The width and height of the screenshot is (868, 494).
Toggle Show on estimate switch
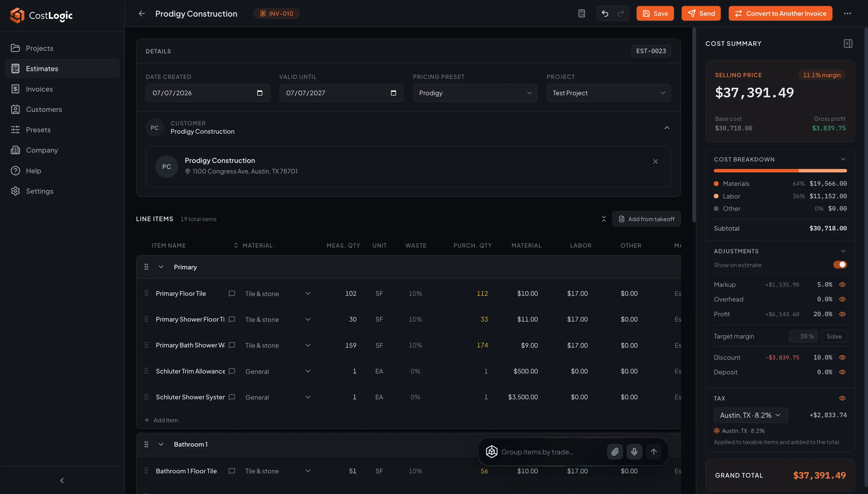(x=840, y=264)
